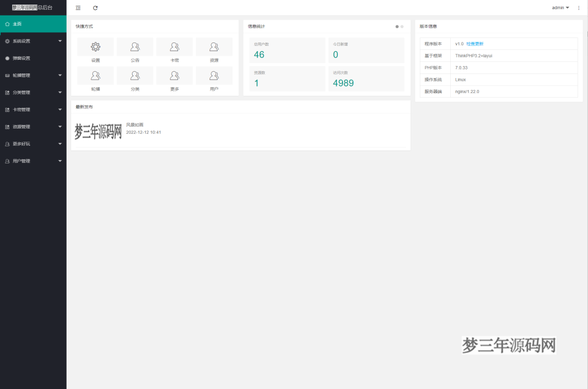Open the 用户 shortcut icon
Image resolution: width=588 pixels, height=389 pixels.
click(214, 76)
